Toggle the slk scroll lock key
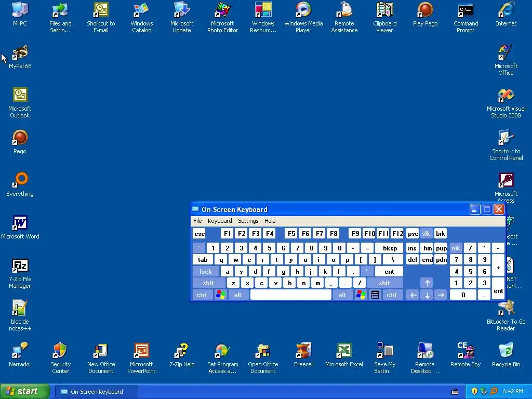This screenshot has height=399, width=532. [426, 233]
